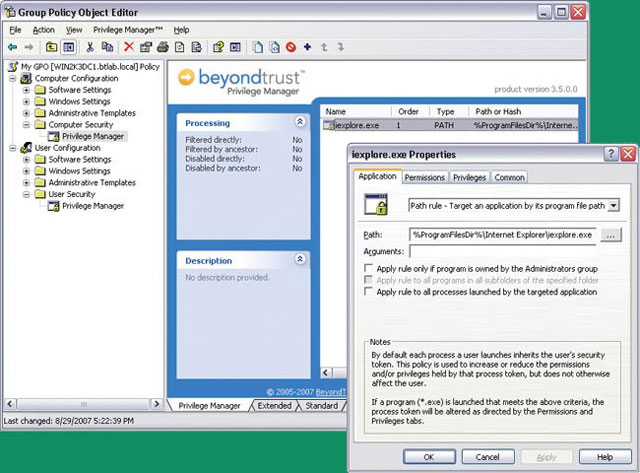Open the View menu
Screen dimensions: 640x473
[x=74, y=30]
